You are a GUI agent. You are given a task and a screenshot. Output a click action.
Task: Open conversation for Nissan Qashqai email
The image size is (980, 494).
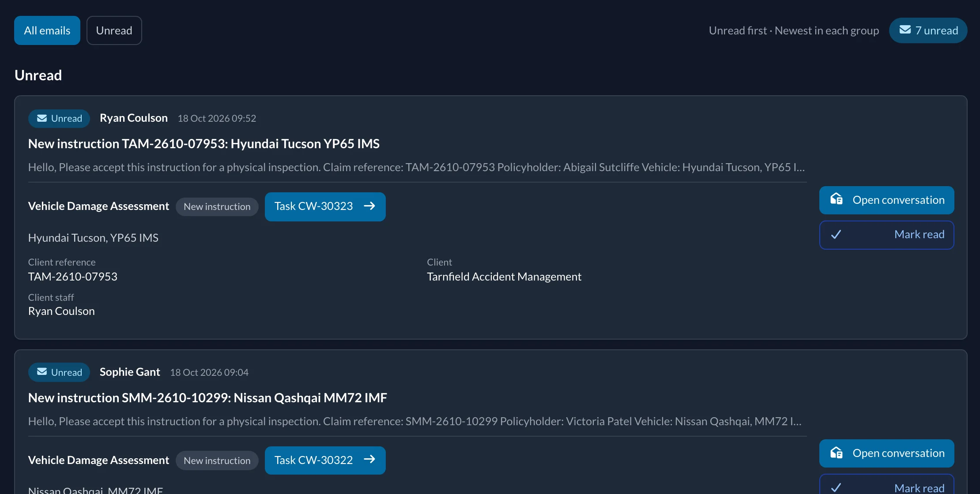pyautogui.click(x=886, y=453)
